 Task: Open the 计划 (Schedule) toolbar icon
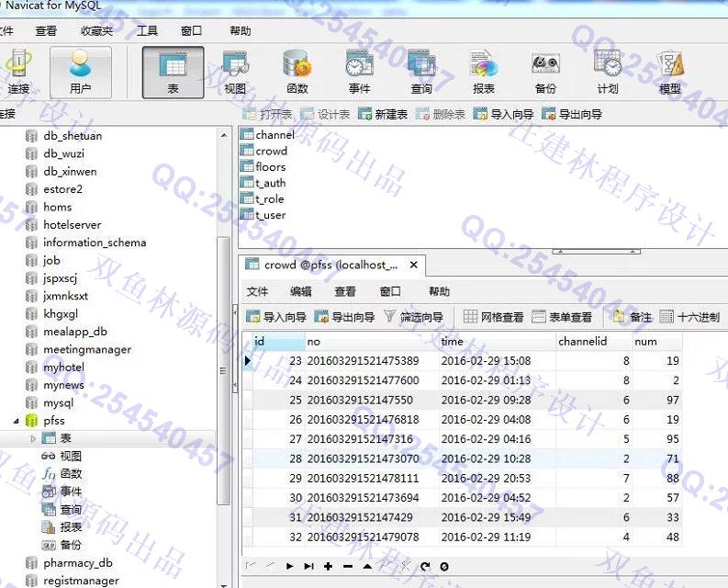(608, 72)
